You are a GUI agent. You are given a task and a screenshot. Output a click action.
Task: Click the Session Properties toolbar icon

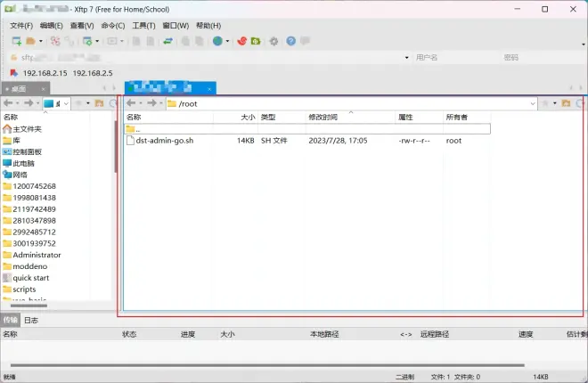87,41
